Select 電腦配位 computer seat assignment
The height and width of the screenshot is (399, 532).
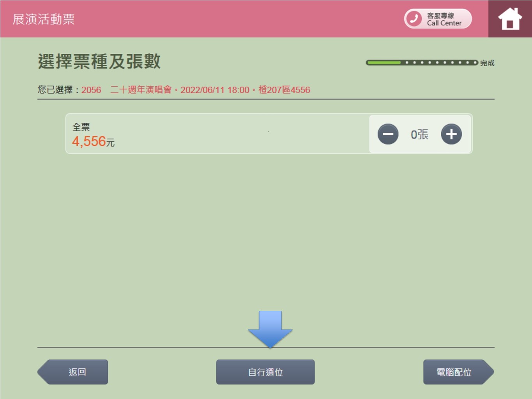click(x=459, y=372)
